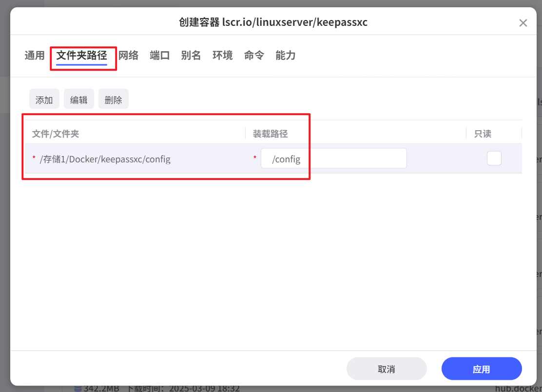
Task: Click the 删除 button
Action: click(x=114, y=99)
